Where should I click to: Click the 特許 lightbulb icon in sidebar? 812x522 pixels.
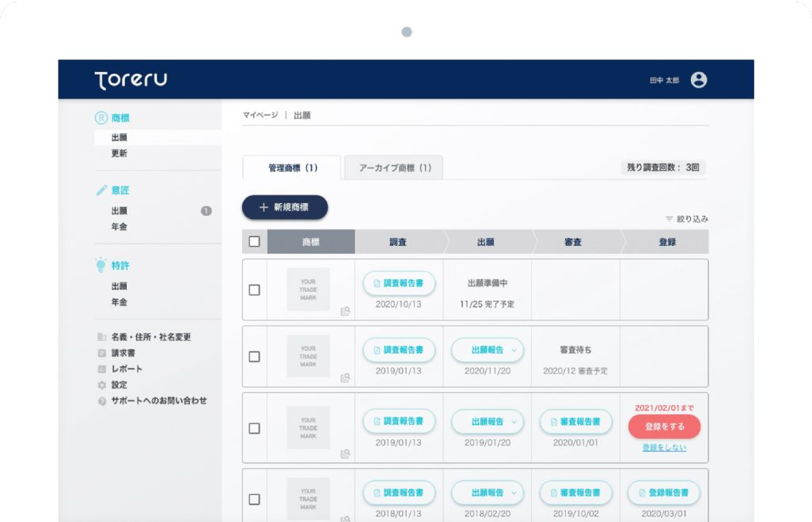pos(101,265)
